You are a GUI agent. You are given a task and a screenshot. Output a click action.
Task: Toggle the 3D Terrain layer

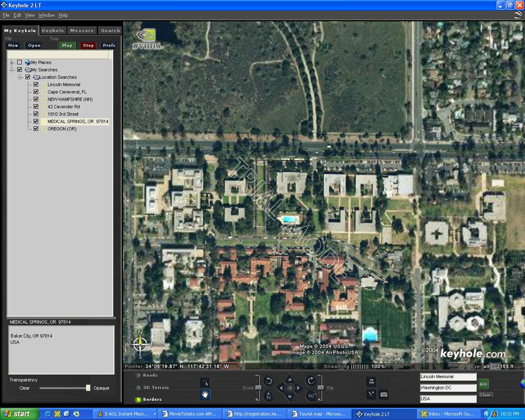139,388
